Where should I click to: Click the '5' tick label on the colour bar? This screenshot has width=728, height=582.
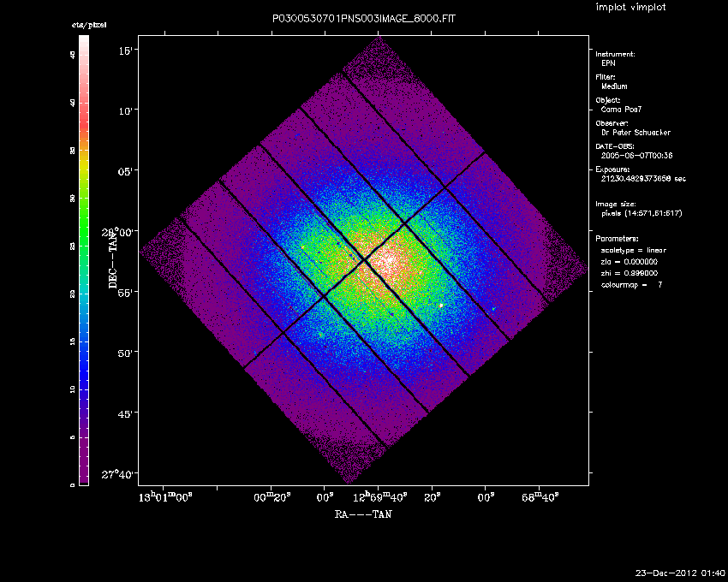pyautogui.click(x=73, y=437)
